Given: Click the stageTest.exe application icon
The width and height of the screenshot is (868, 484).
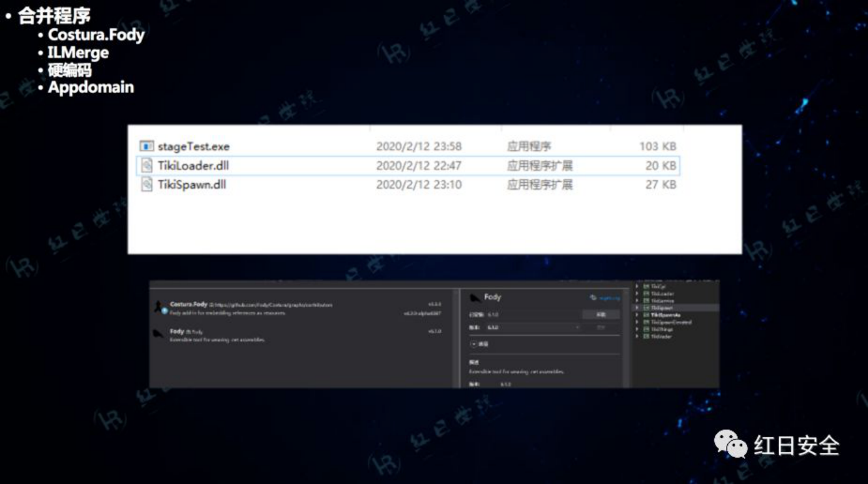Looking at the screenshot, I should pos(146,146).
